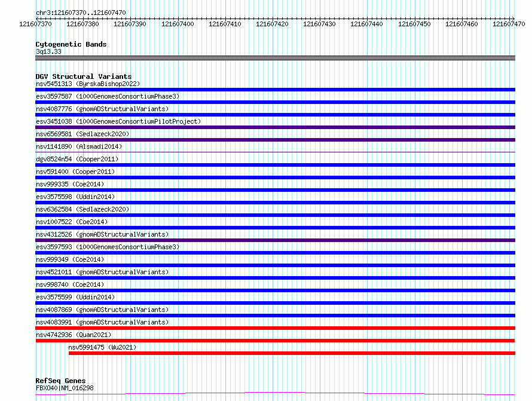Open variant nsv6569581 (Sedlazeck2020) label

(x=82, y=134)
